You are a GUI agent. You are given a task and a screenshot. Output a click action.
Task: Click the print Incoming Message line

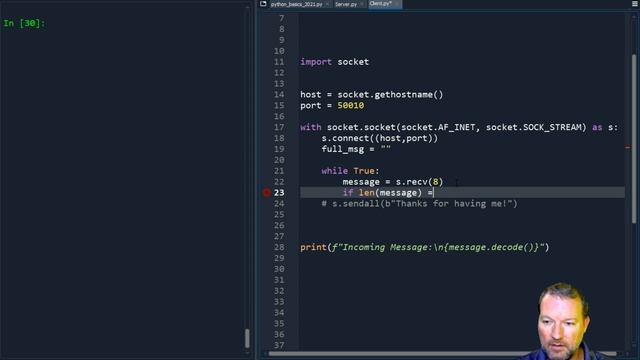pyautogui.click(x=424, y=247)
